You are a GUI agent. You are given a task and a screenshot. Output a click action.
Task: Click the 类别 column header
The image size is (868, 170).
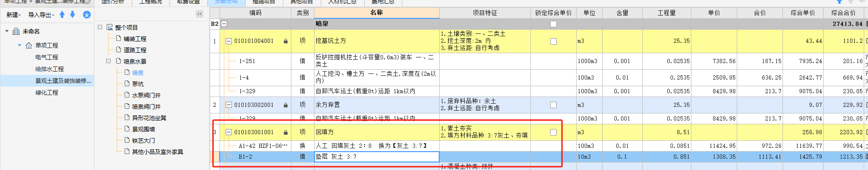(x=303, y=13)
